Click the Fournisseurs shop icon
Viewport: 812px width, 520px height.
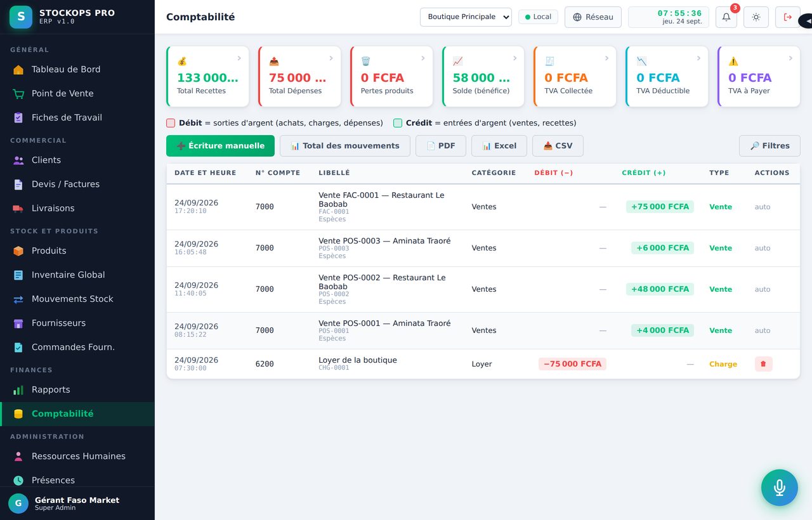pos(18,323)
